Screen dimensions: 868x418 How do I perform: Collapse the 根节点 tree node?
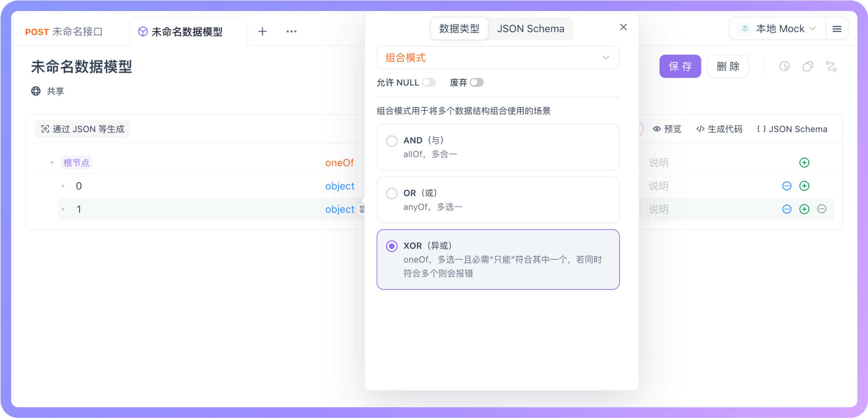pyautogui.click(x=51, y=163)
